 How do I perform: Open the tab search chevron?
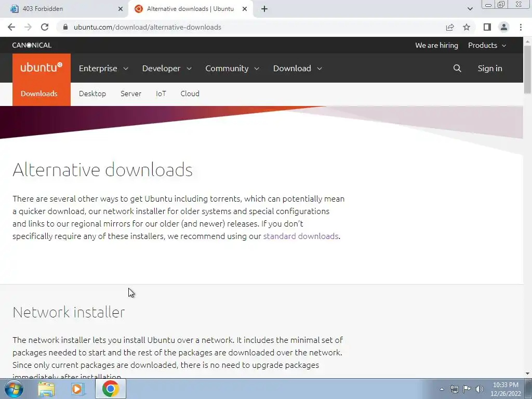coord(470,9)
